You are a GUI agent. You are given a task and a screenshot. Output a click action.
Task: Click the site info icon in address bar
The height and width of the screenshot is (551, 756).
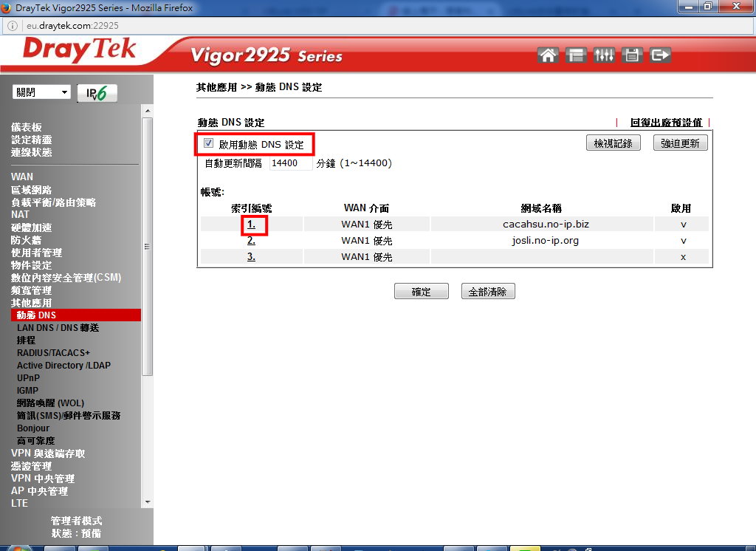(x=13, y=25)
